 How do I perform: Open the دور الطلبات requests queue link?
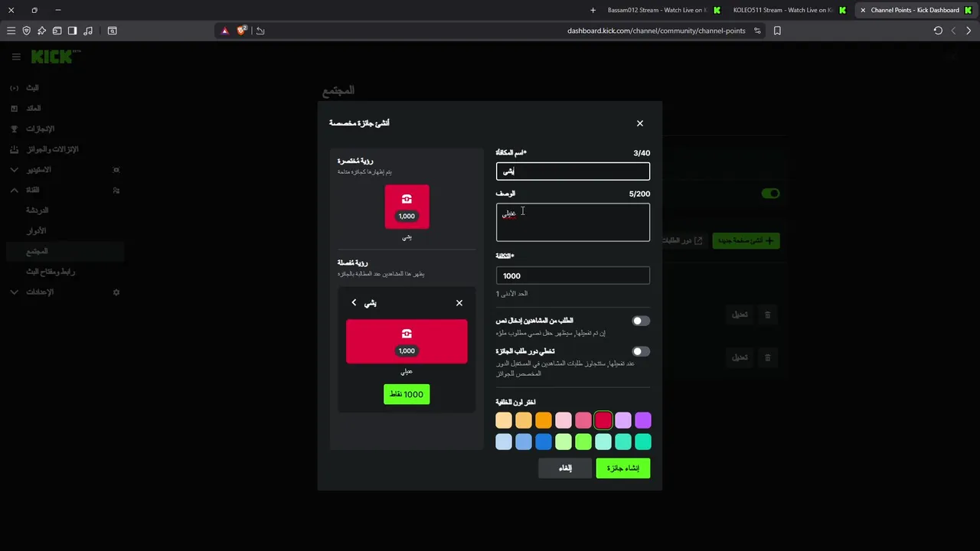(x=681, y=240)
